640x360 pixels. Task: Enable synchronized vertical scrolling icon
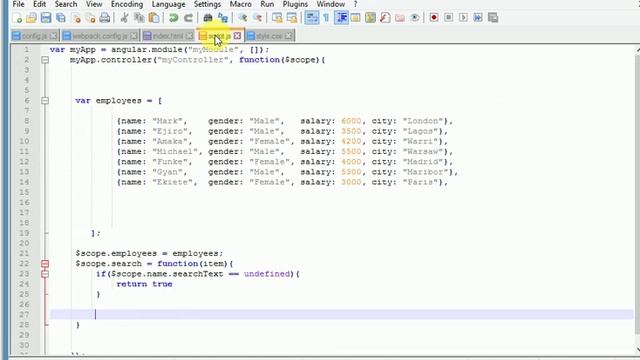pyautogui.click(x=277, y=18)
